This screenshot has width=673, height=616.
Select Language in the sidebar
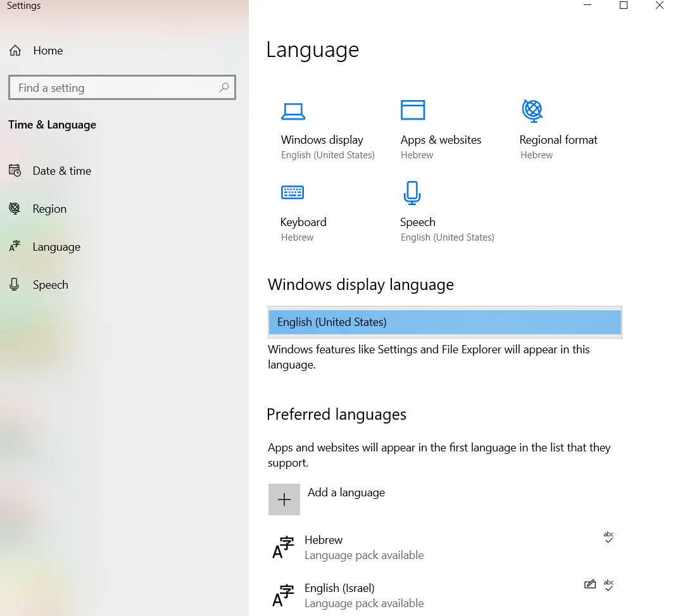point(56,247)
